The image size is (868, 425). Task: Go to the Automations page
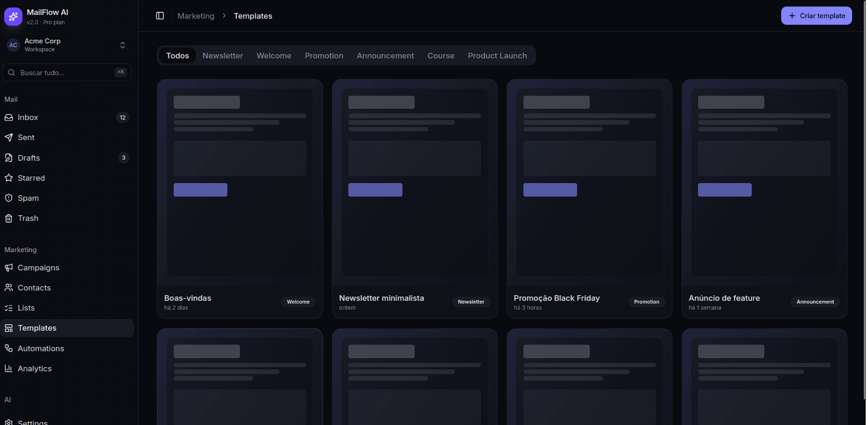point(67,348)
